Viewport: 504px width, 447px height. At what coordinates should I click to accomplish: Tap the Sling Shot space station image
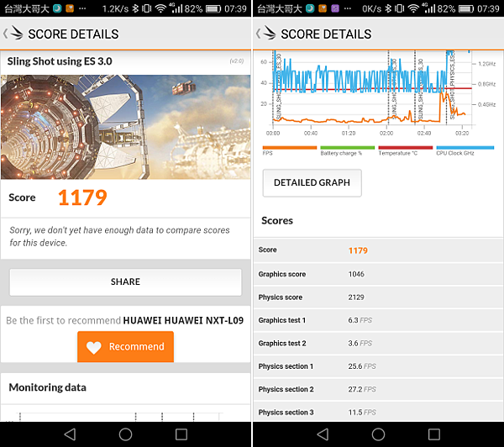(125, 127)
